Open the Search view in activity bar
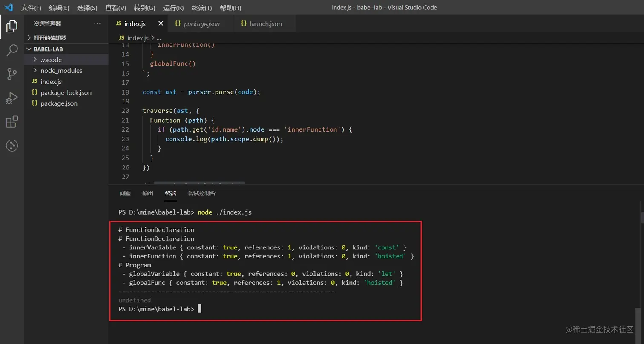644x344 pixels. pyautogui.click(x=12, y=50)
